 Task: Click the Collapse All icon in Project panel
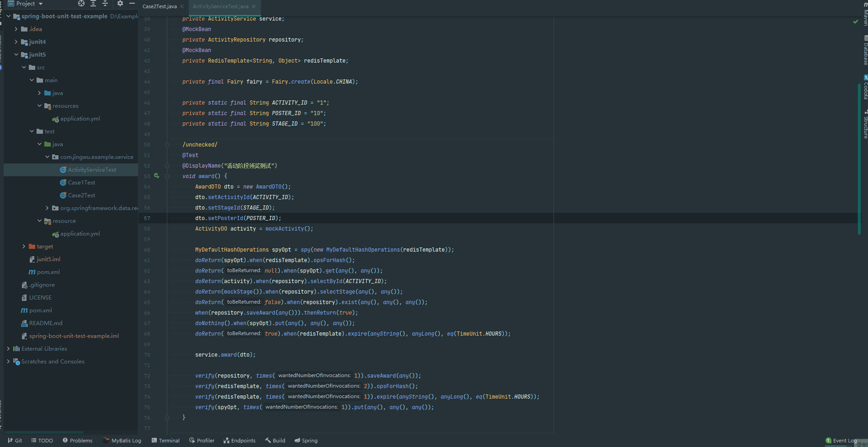(x=105, y=4)
